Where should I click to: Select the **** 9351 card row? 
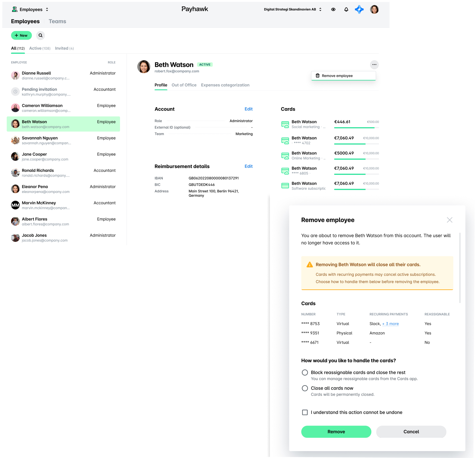tap(377, 333)
